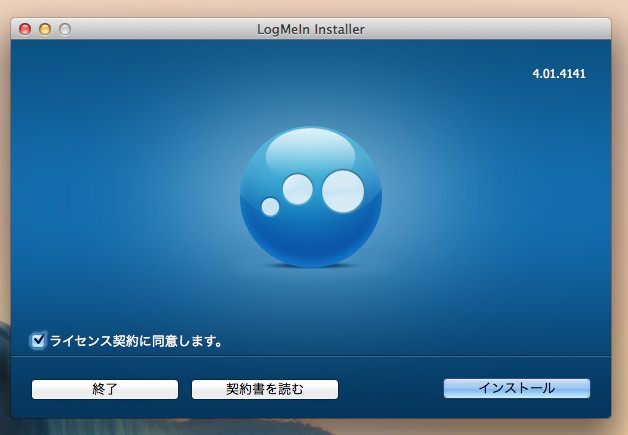Click the インストール button
Screen dimensions: 628x435
point(517,388)
